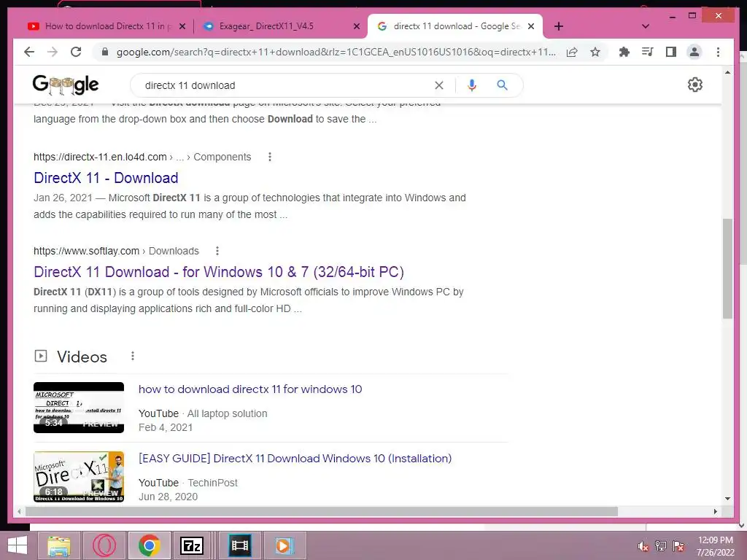Click horizontal scrollbar left arrow
The image size is (747, 560).
click(19, 511)
